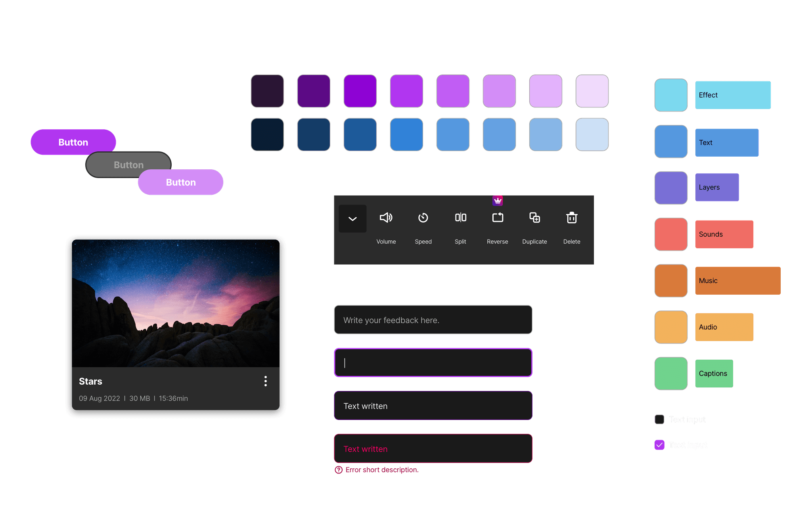
Task: Click the error icon beside Error short description
Action: coord(339,470)
